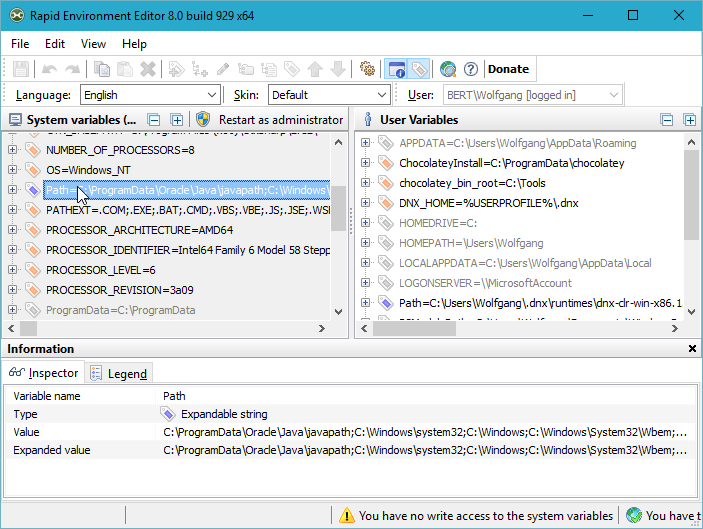Click the Delete X toolbar icon

tap(148, 69)
